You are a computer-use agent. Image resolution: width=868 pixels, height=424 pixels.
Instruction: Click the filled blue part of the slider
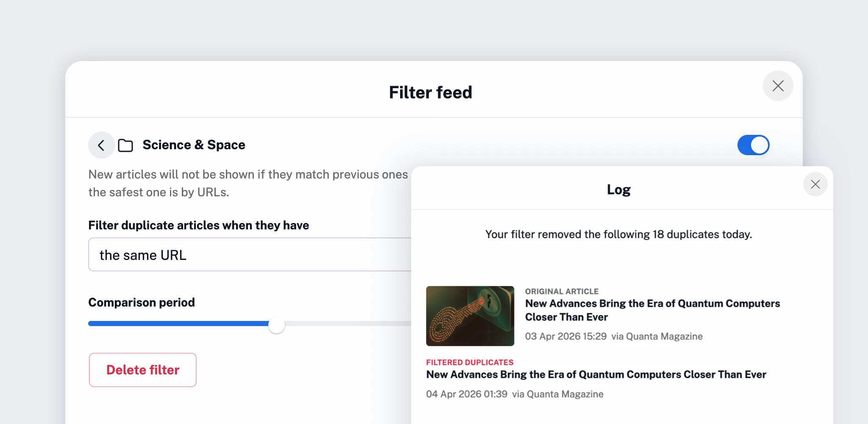(178, 324)
